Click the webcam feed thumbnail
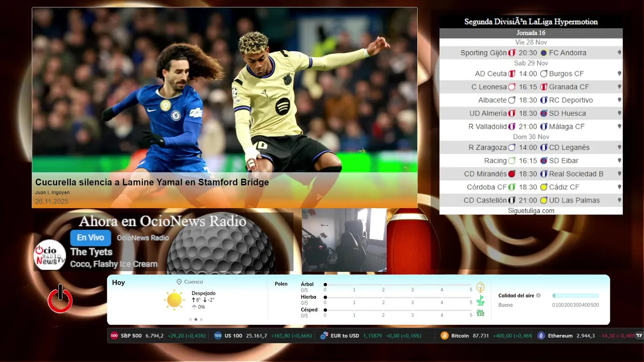The width and height of the screenshot is (644, 362). [344, 240]
